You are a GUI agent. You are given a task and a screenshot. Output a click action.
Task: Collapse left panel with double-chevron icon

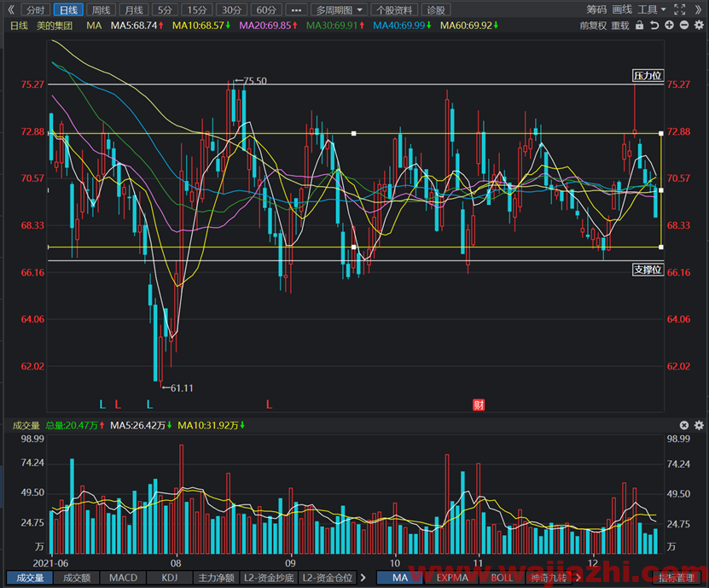[11, 9]
